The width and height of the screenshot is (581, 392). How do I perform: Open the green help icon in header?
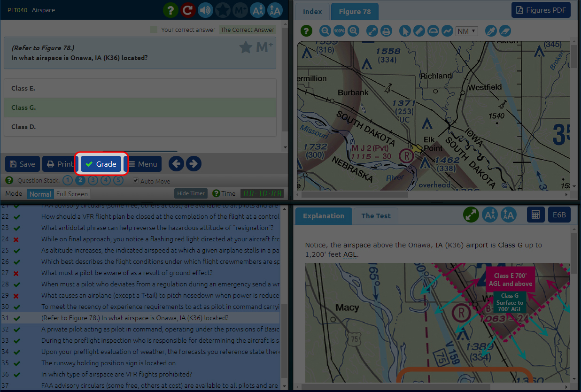pyautogui.click(x=170, y=10)
